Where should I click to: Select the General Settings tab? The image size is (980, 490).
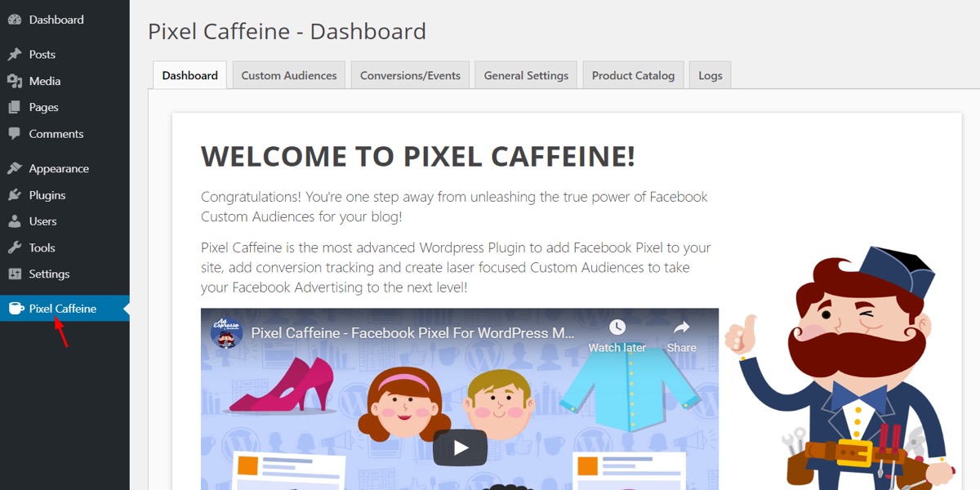point(526,75)
